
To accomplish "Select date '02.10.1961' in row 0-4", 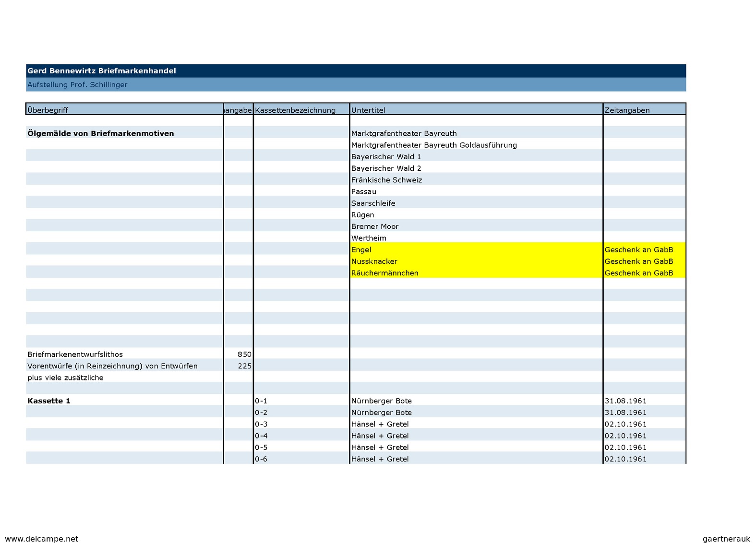I will 626,436.
